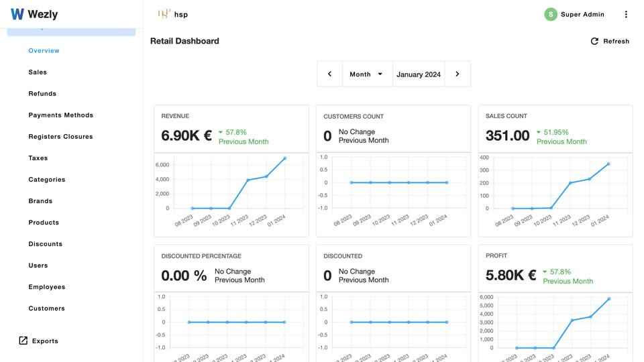Image resolution: width=644 pixels, height=362 pixels.
Task: Click the Overview link
Action: click(44, 50)
